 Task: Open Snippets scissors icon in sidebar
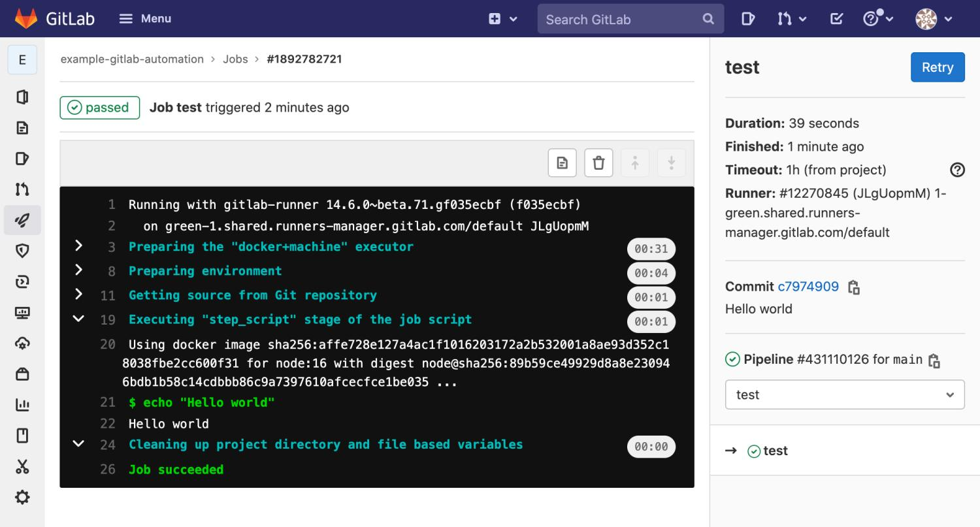[22, 466]
